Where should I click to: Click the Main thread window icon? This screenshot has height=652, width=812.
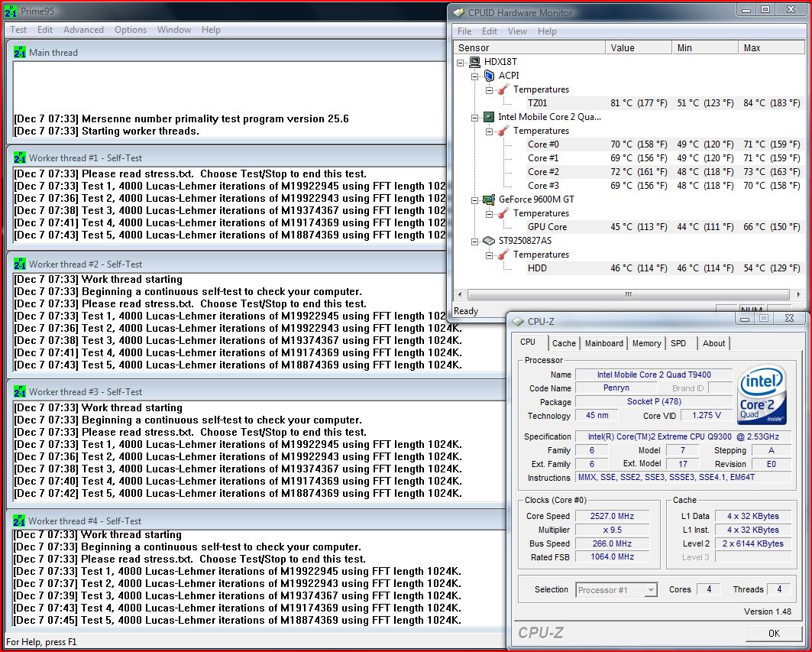click(20, 52)
